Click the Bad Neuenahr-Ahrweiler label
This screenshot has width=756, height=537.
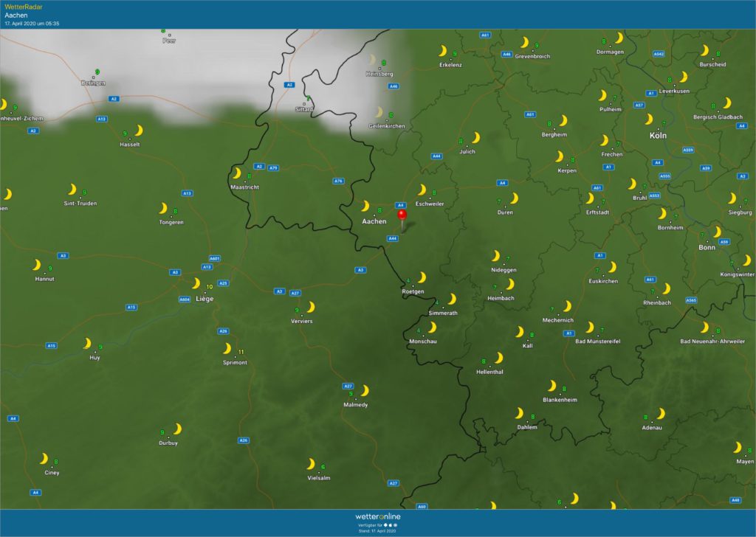[712, 342]
